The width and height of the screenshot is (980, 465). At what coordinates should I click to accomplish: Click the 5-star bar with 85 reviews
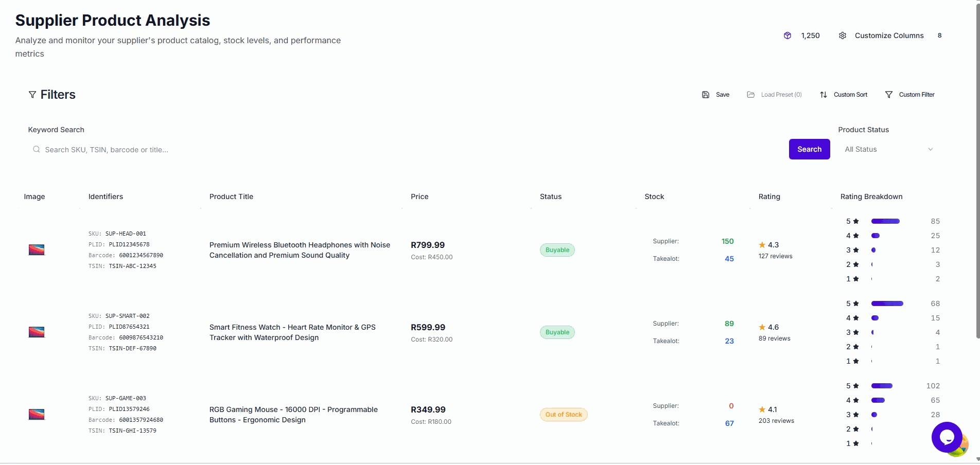[x=885, y=221]
